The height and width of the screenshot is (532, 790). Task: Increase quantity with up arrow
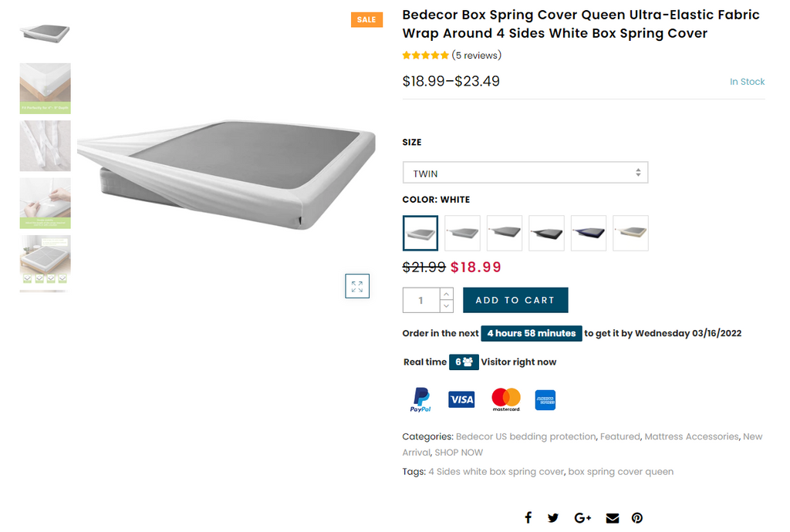(446, 294)
